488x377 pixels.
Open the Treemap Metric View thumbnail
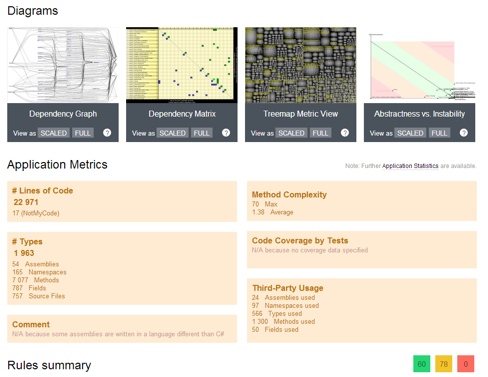coord(301,65)
